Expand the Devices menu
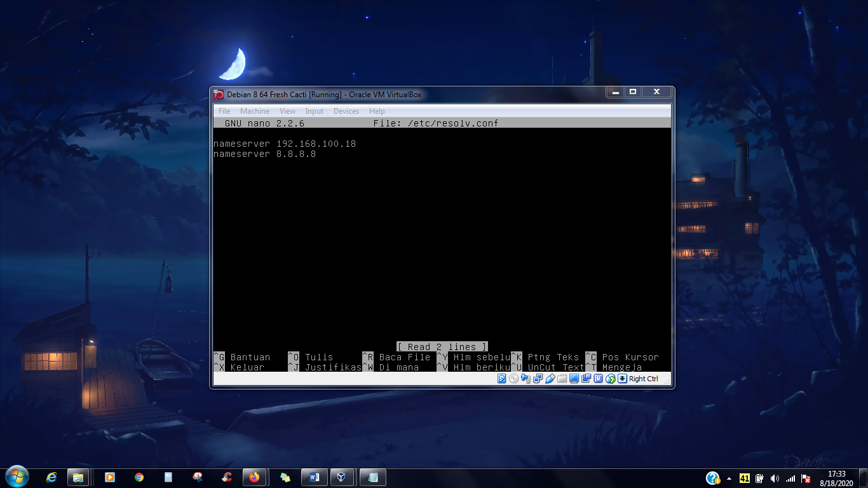Screen dimensions: 868x488 point(346,111)
